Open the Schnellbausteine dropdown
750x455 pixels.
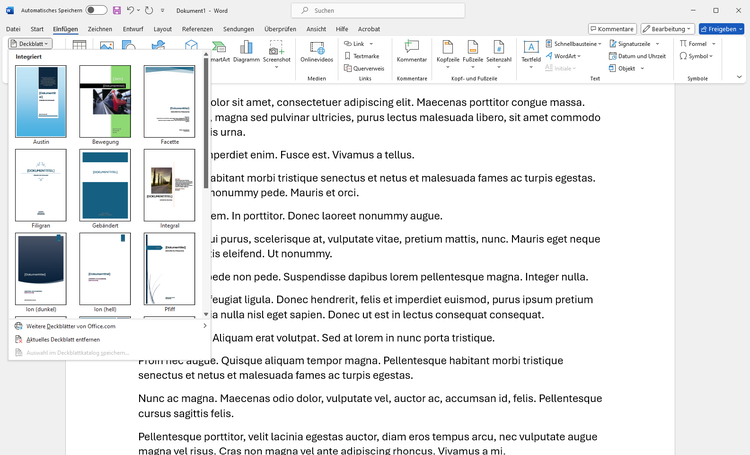click(573, 44)
